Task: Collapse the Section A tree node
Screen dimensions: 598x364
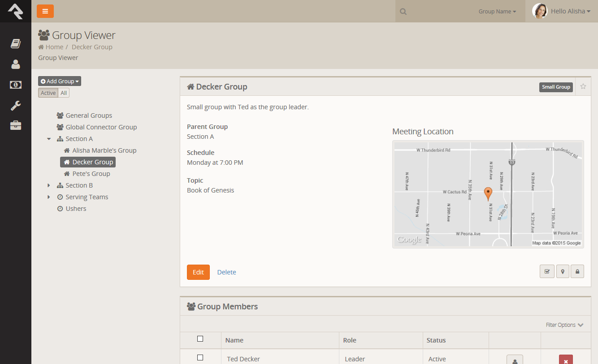Action: pos(49,139)
